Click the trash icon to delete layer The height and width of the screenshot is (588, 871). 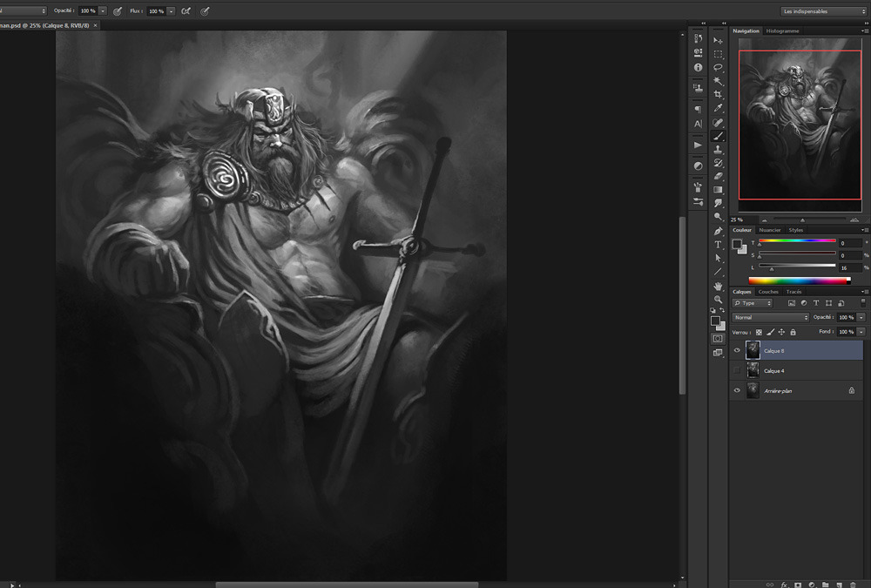click(x=853, y=585)
